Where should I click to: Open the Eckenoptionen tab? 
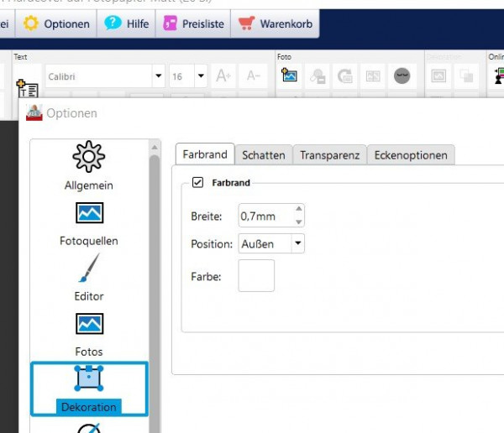point(411,155)
